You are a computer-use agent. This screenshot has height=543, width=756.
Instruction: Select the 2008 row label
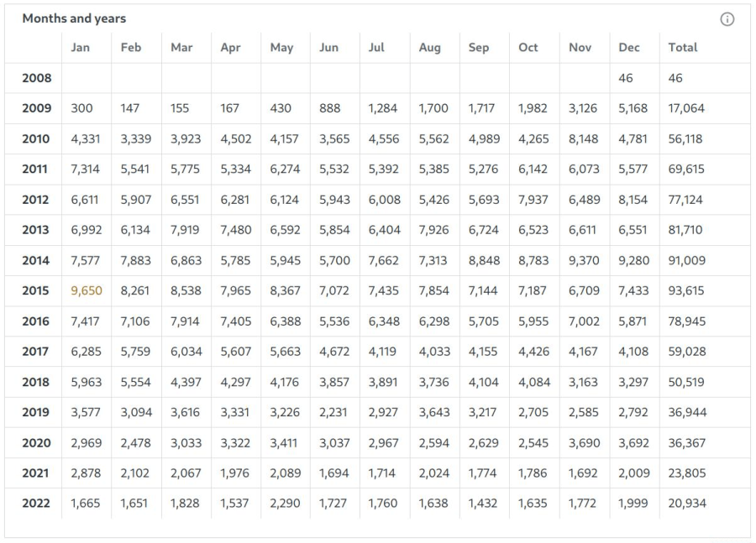[39, 77]
